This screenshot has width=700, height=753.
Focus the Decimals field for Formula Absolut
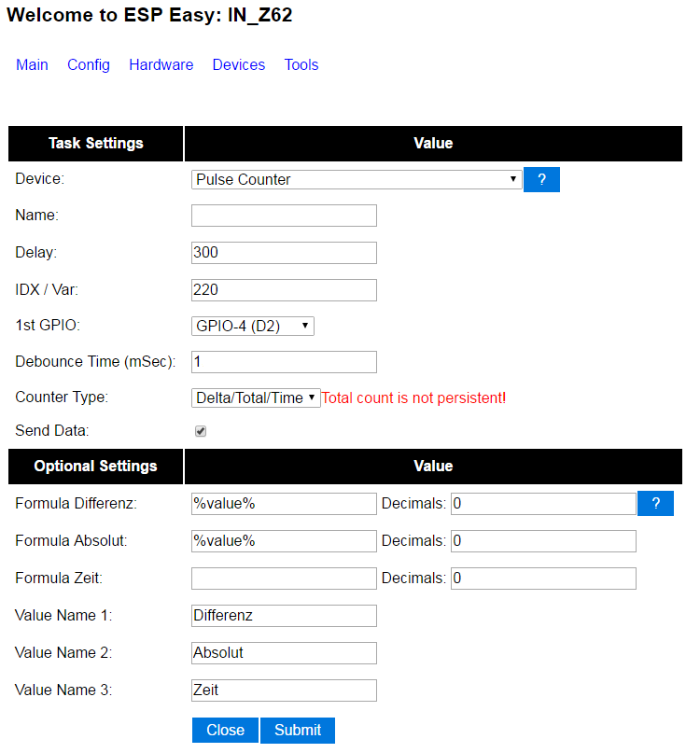543,541
